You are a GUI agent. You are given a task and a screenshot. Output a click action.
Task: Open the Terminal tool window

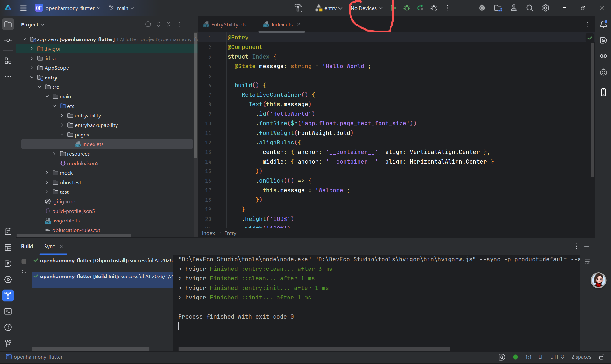(x=8, y=311)
